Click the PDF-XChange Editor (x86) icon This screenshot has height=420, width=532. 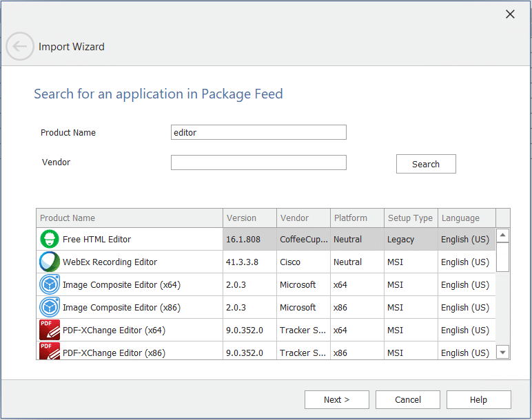tap(50, 351)
